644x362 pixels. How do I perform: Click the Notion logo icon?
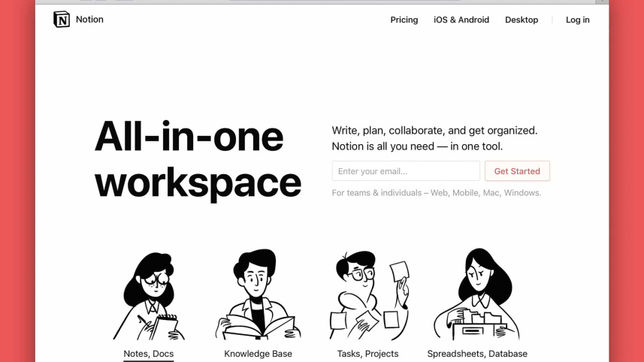(x=62, y=20)
